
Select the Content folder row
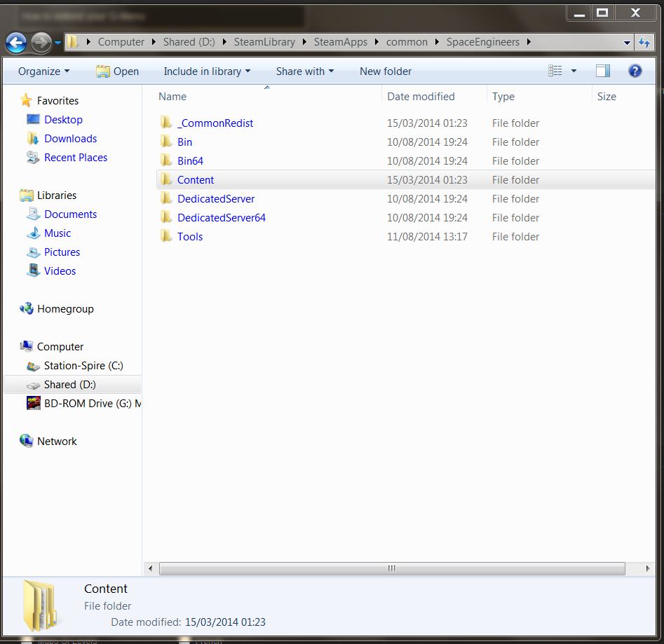[x=405, y=180]
